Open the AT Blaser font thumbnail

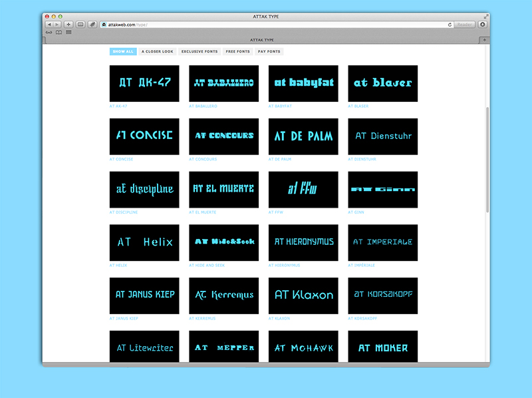[383, 84]
